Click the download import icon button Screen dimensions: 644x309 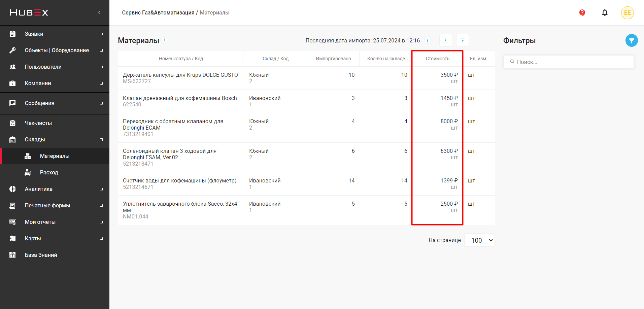click(445, 40)
